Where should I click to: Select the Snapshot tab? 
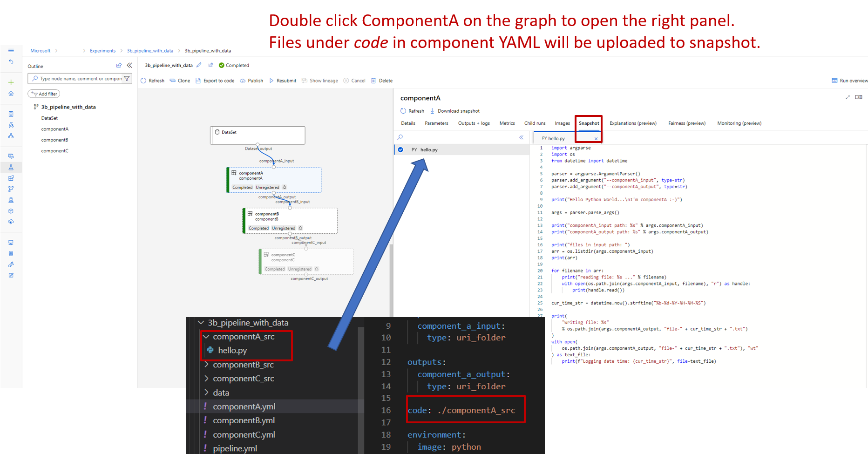[589, 123]
